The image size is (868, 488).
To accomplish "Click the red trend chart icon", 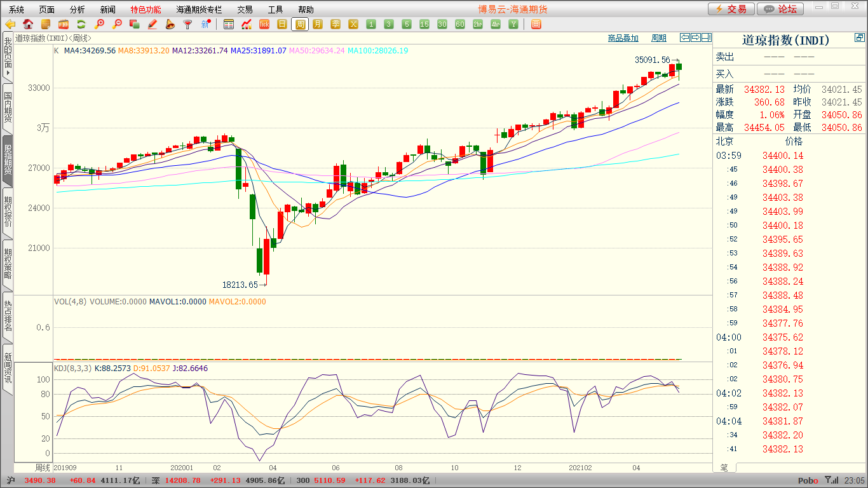I will 247,24.
